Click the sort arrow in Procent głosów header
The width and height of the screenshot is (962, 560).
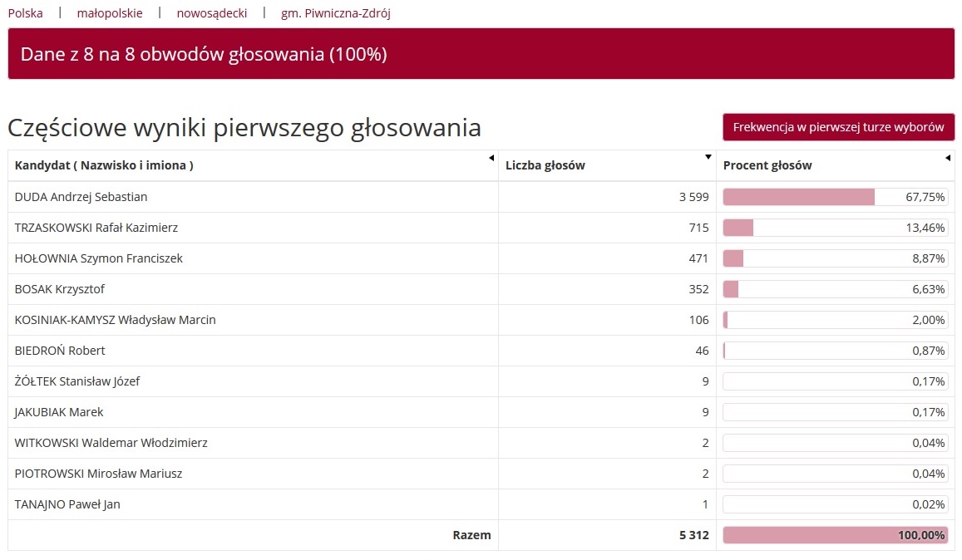click(948, 158)
